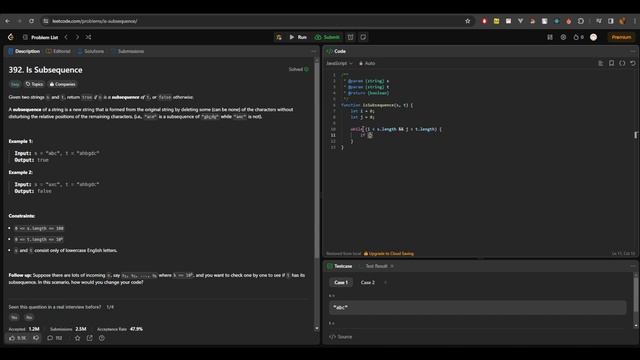
Task: Select Case 2 testcase
Action: [367, 282]
